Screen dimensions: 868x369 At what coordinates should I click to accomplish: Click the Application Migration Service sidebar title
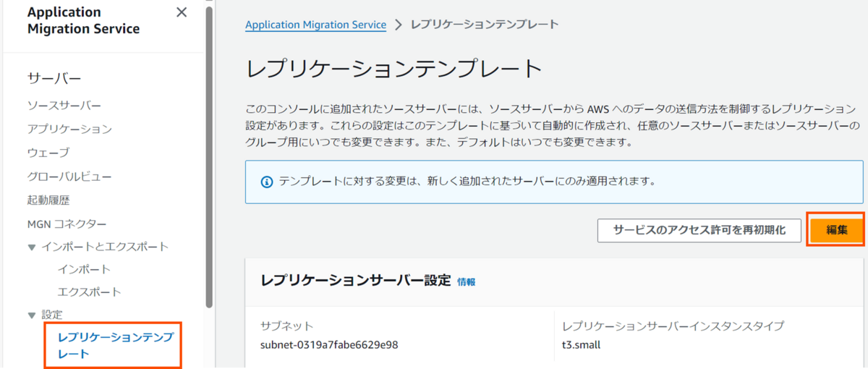pyautogui.click(x=84, y=21)
